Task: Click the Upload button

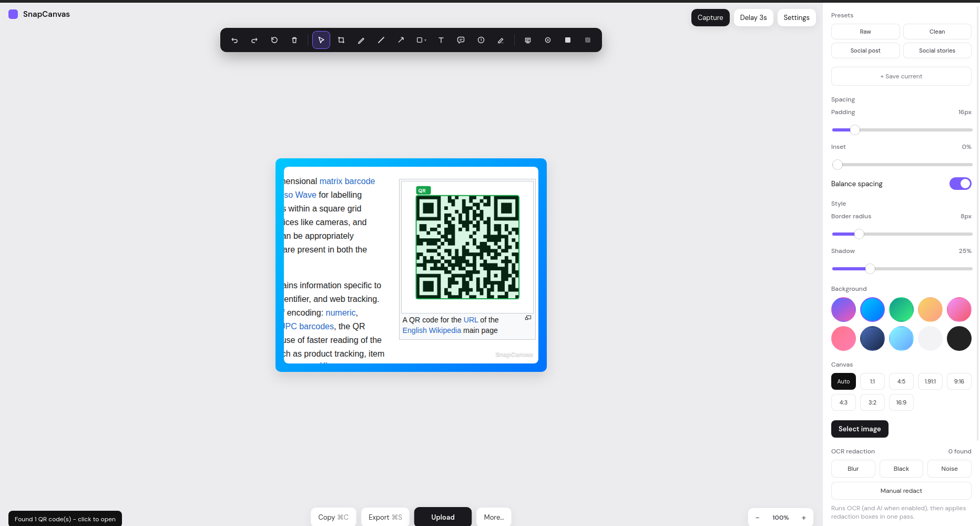Action: [443, 517]
